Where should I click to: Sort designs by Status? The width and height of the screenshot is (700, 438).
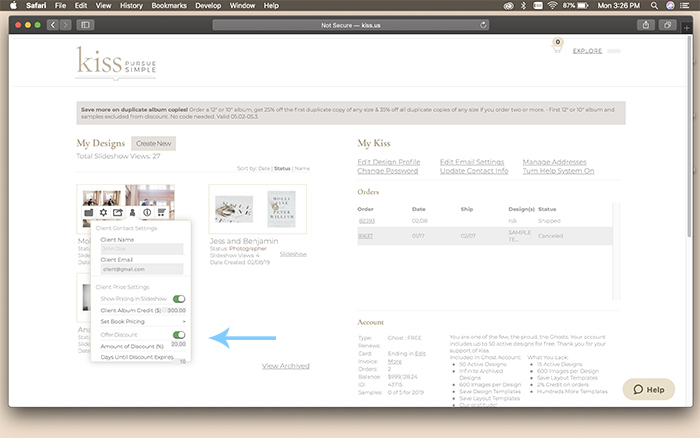[x=282, y=168]
